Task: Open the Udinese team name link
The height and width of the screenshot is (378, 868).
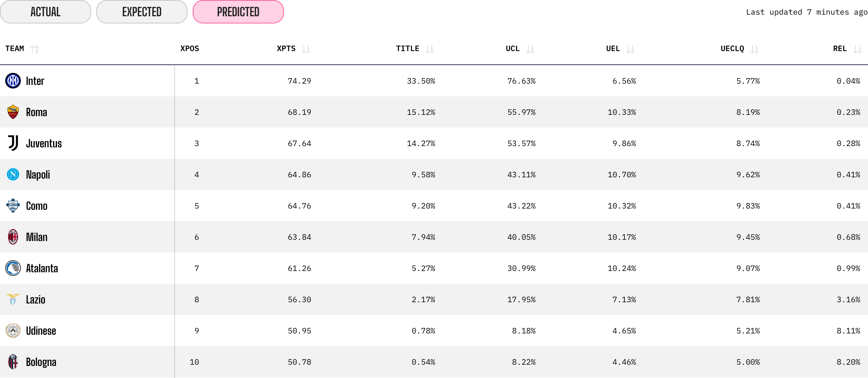Action: tap(41, 331)
